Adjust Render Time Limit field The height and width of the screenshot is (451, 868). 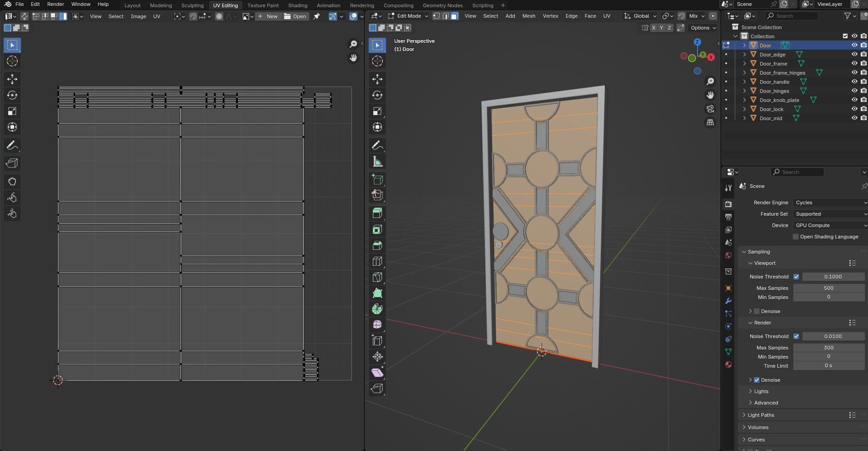click(x=828, y=366)
